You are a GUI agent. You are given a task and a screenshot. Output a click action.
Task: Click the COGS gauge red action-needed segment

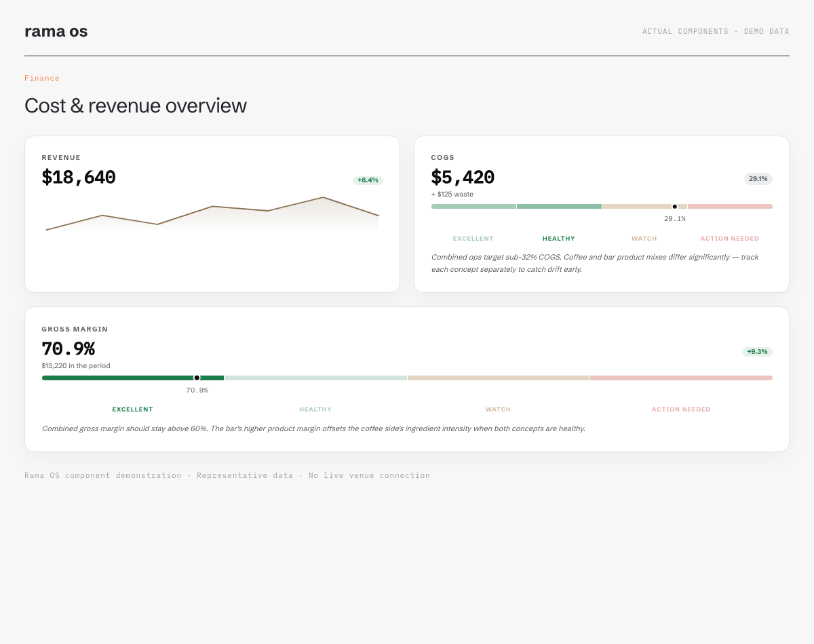coord(730,207)
